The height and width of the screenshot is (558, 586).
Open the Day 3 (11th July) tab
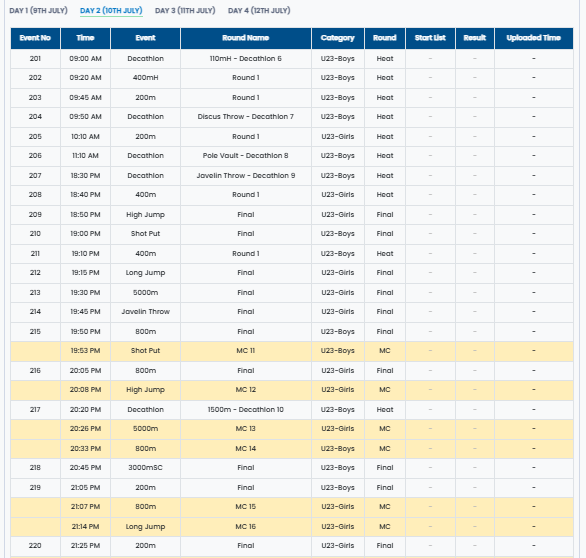click(x=185, y=10)
